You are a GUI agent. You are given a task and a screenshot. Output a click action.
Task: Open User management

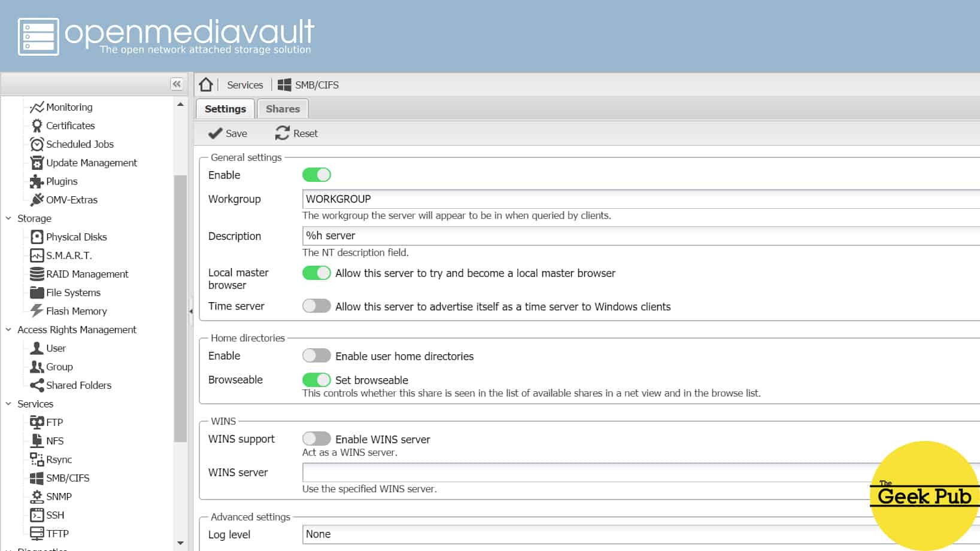pyautogui.click(x=48, y=348)
